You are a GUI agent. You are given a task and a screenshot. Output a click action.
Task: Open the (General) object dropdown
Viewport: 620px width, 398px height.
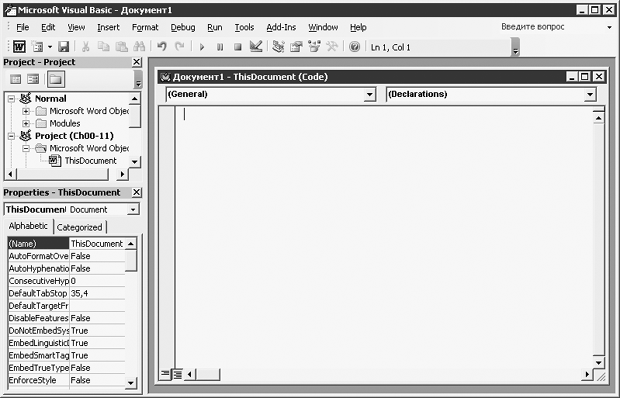(x=369, y=94)
